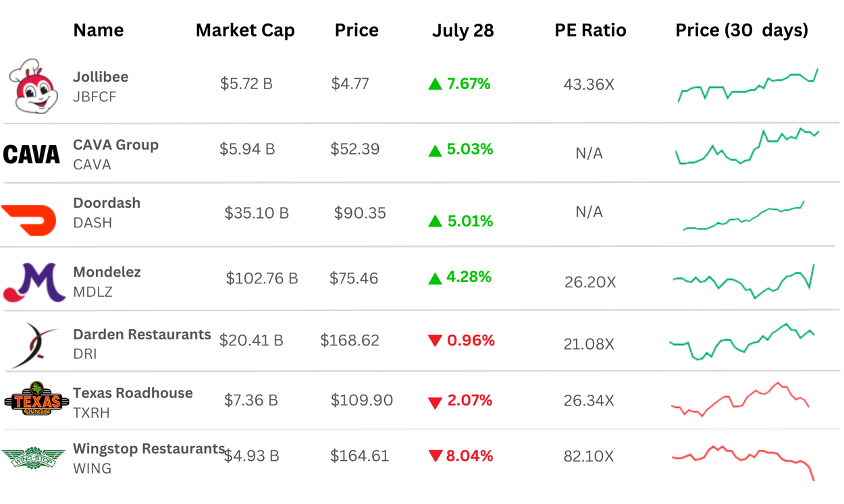
Task: Open Mondelez 30-day sparkline chart
Action: pyautogui.click(x=743, y=281)
